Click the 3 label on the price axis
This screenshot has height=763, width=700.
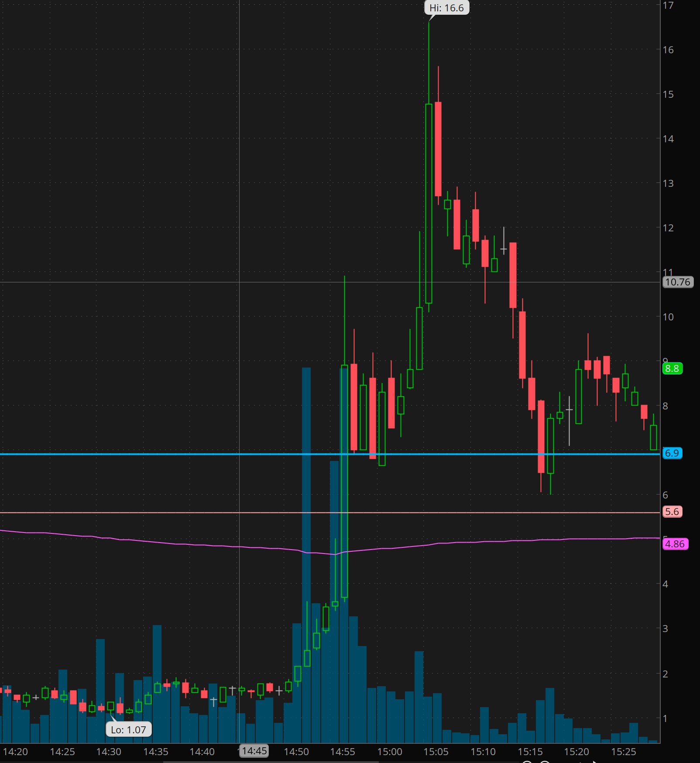(x=665, y=629)
